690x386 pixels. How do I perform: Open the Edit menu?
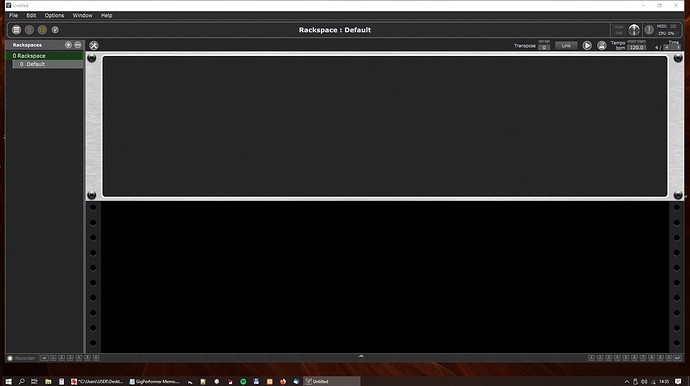[31, 15]
